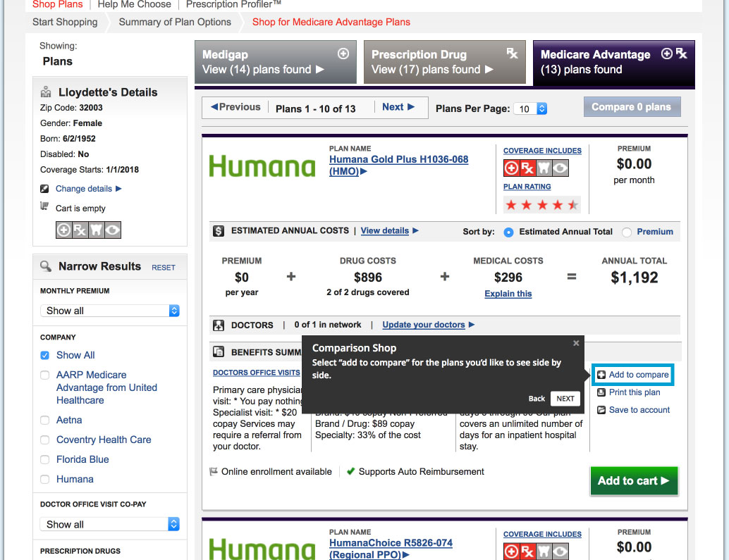Check the Florida Blue company filter
Screen dimensions: 729x560
44,460
